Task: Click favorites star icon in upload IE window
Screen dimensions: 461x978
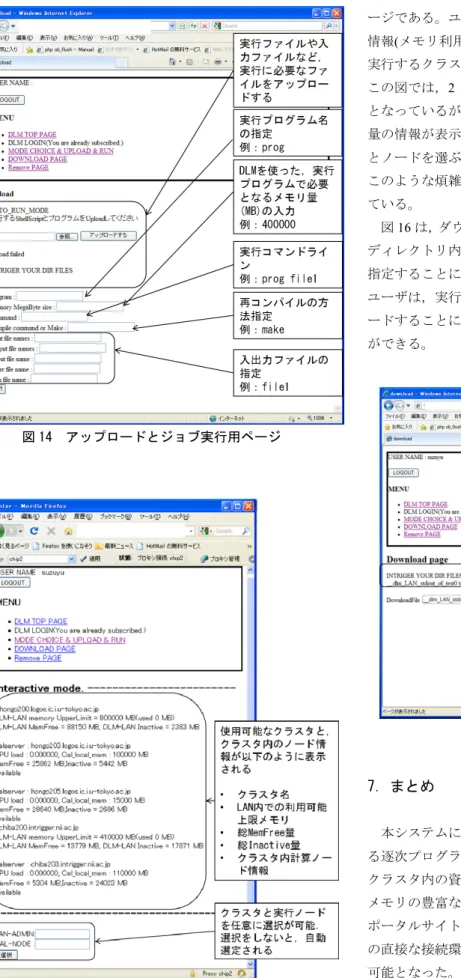Action: 29,49
